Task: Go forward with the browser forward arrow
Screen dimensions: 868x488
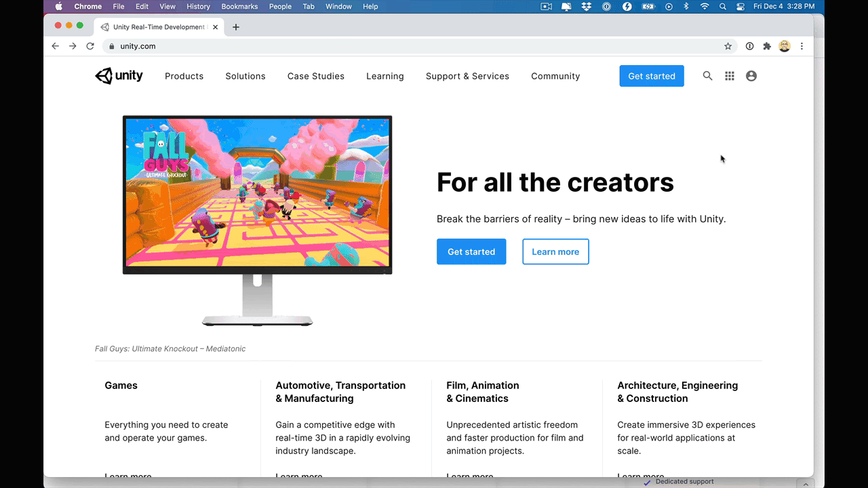Action: point(73,46)
